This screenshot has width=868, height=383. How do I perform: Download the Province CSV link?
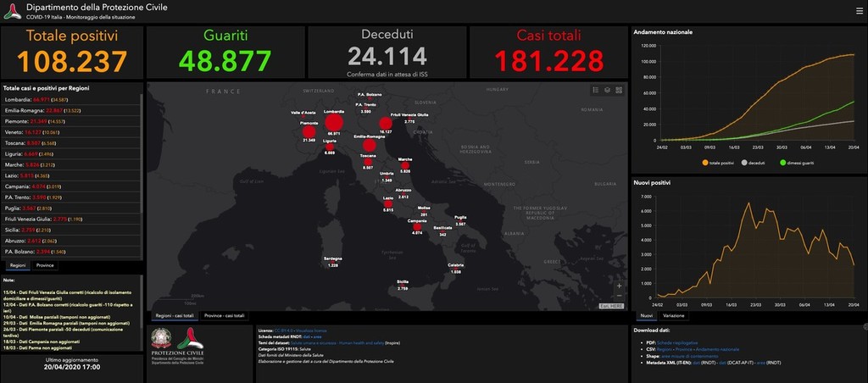(684, 349)
